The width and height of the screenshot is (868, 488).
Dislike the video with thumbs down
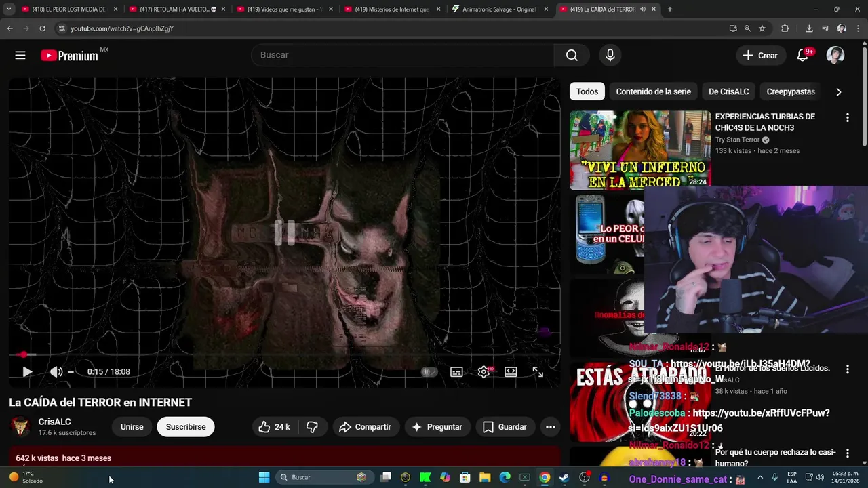[x=312, y=427]
